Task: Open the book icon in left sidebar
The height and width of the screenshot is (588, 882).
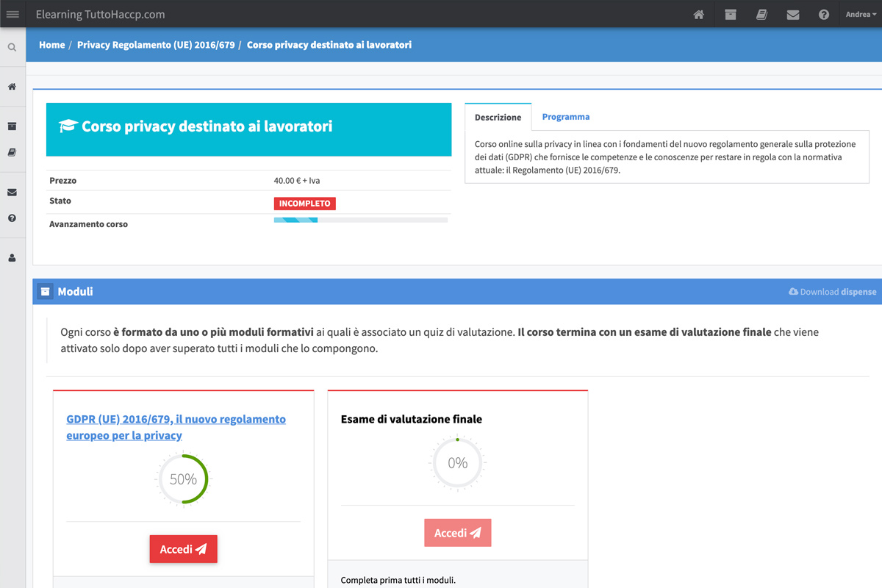Action: (x=12, y=153)
